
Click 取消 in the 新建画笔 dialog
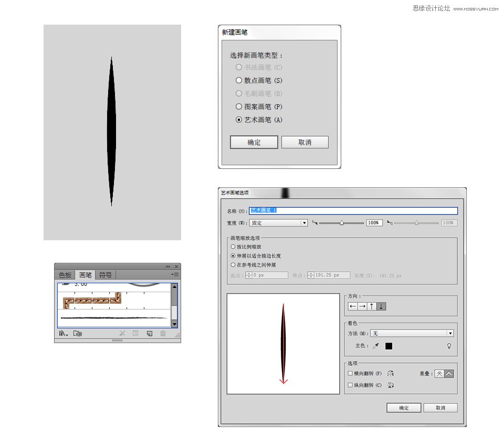click(305, 142)
